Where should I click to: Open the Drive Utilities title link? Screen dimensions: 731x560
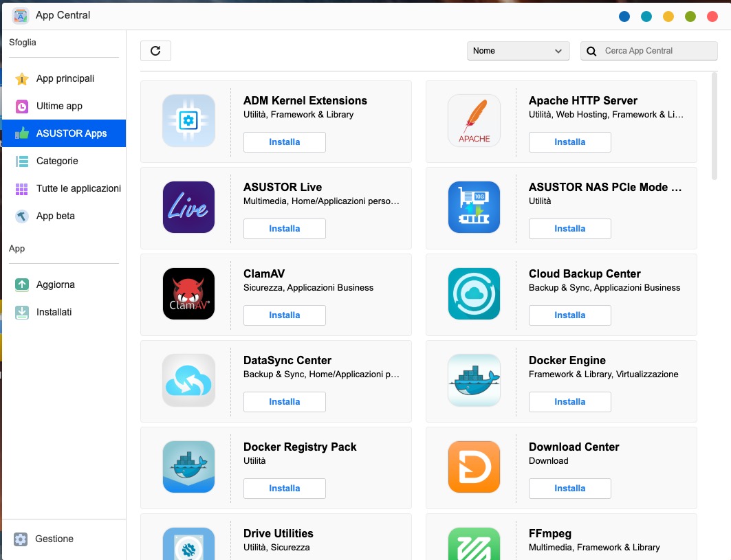279,533
